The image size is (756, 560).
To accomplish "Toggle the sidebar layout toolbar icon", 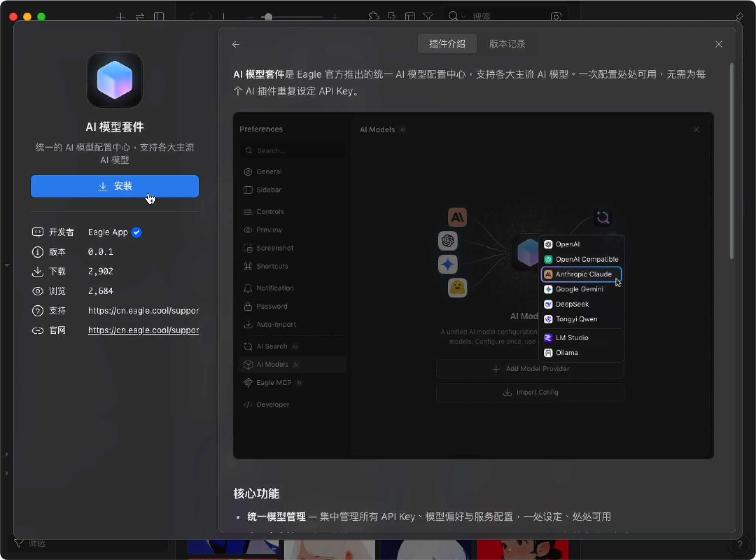I will coord(159,16).
